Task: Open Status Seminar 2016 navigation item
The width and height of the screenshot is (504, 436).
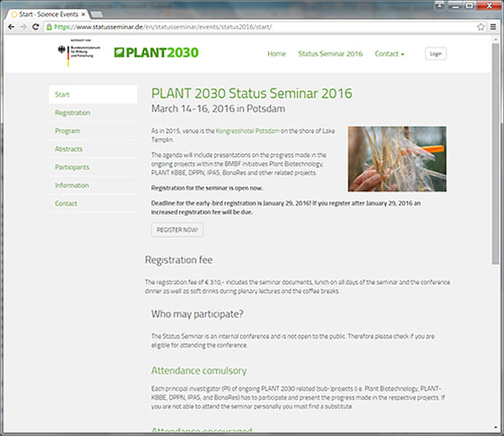Action: tap(330, 54)
